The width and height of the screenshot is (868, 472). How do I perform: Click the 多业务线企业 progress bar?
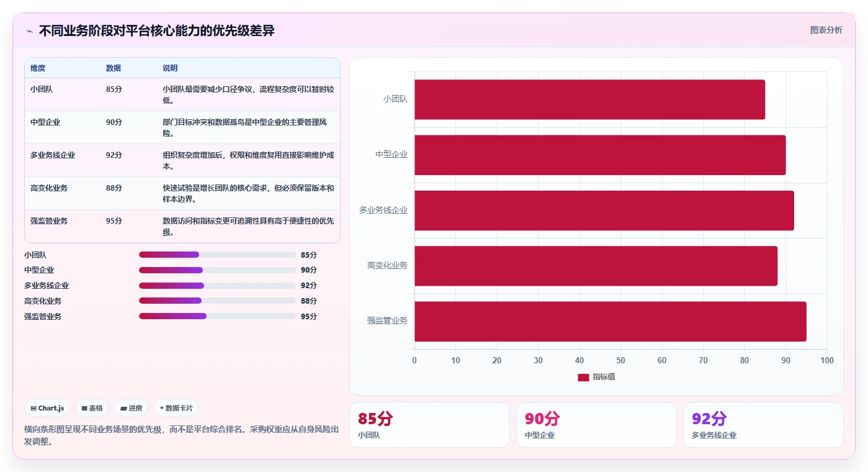pyautogui.click(x=217, y=286)
